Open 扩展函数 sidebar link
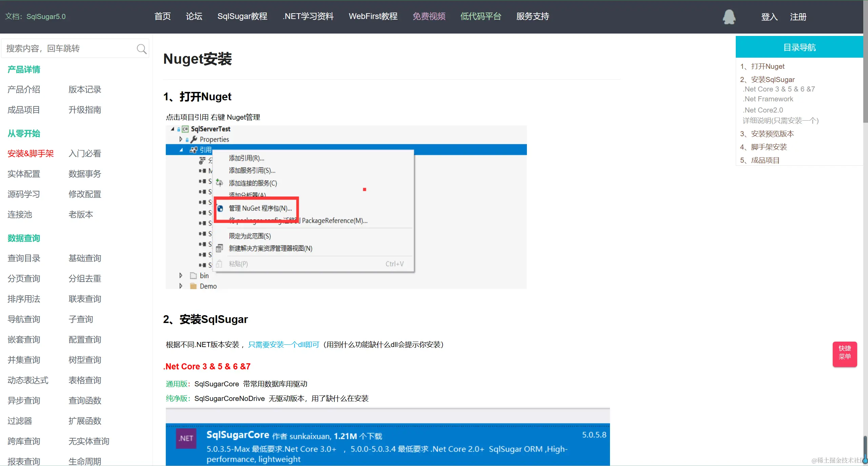Screen dimensions: 868x466 pos(85,421)
